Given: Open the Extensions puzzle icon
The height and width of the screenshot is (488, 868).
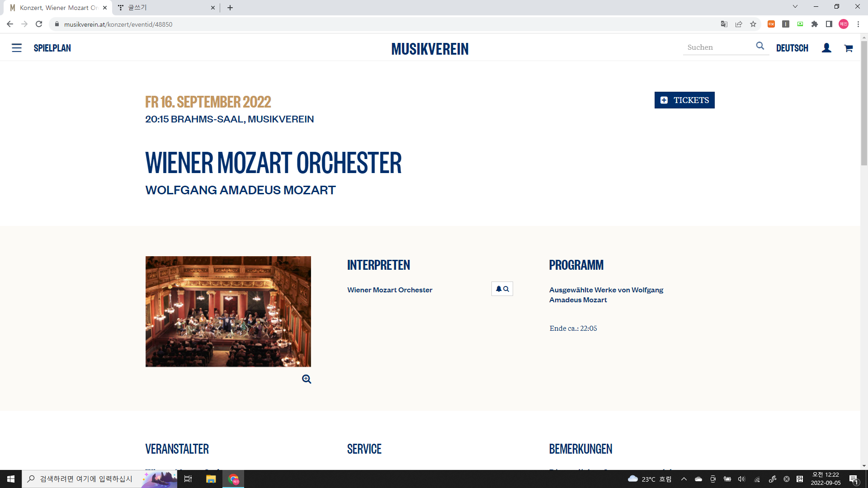Looking at the screenshot, I should point(815,24).
